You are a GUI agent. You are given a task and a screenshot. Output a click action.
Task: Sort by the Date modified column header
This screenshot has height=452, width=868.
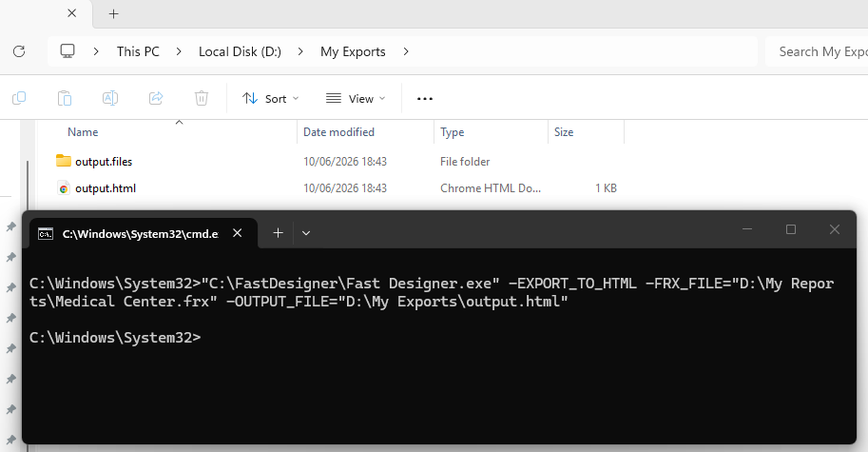[x=338, y=132]
